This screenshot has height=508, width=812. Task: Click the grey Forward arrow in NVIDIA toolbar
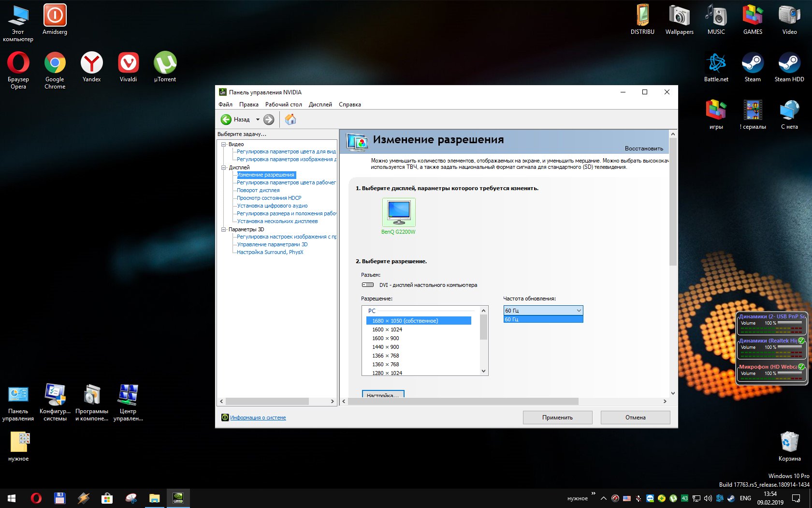269,120
